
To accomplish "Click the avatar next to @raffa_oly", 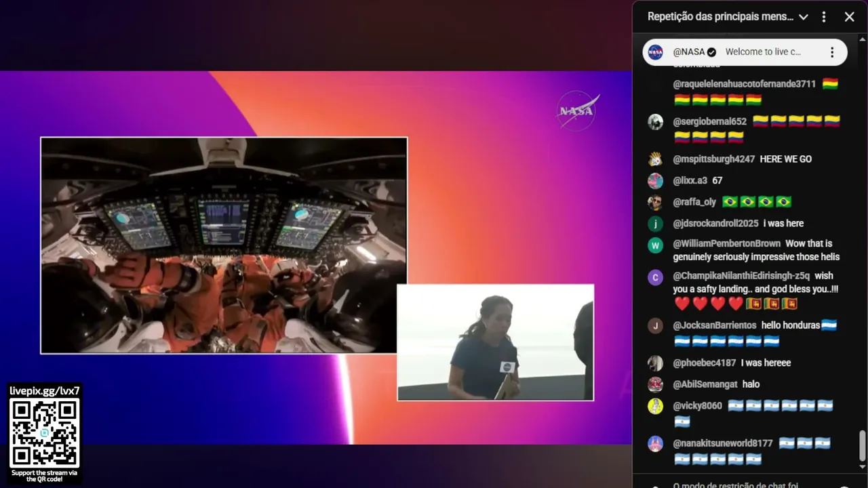I will point(655,202).
